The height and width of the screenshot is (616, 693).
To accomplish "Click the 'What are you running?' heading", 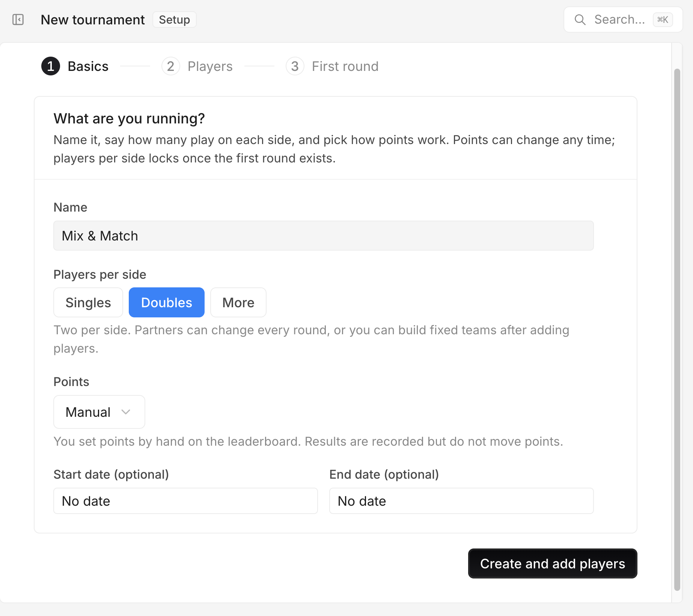I will [129, 119].
